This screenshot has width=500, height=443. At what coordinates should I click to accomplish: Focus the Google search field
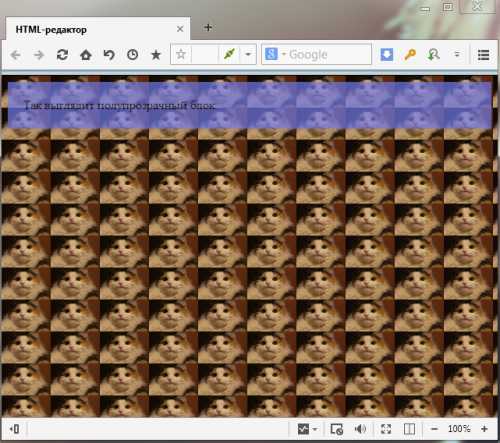coord(328,54)
